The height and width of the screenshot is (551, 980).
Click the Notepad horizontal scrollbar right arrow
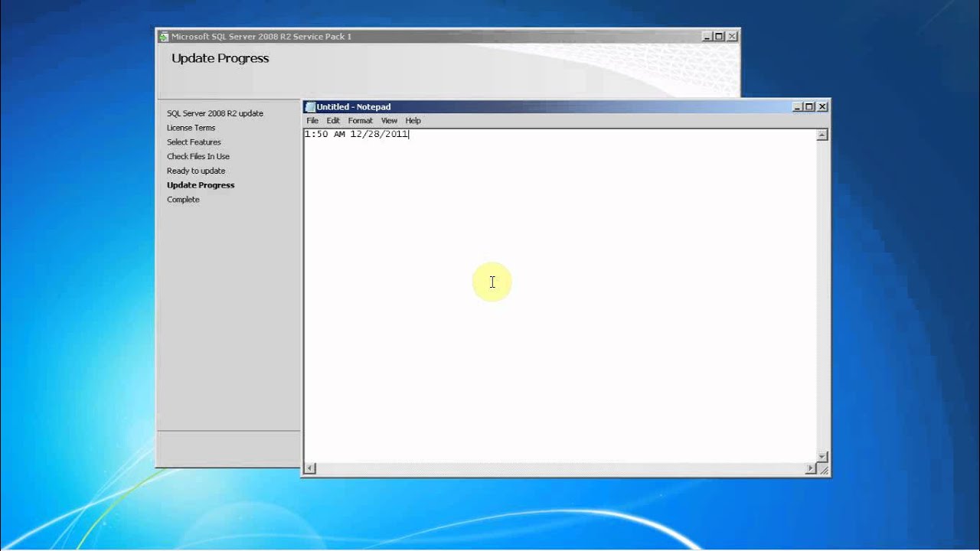810,468
